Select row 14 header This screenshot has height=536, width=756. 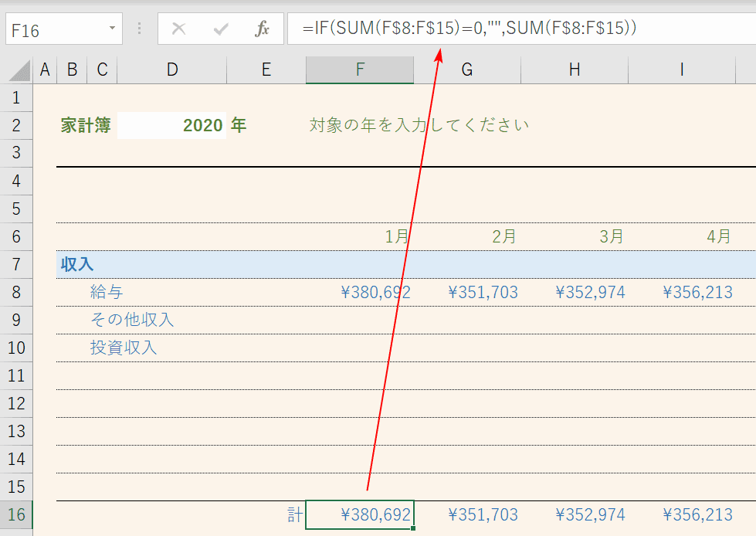[x=16, y=460]
